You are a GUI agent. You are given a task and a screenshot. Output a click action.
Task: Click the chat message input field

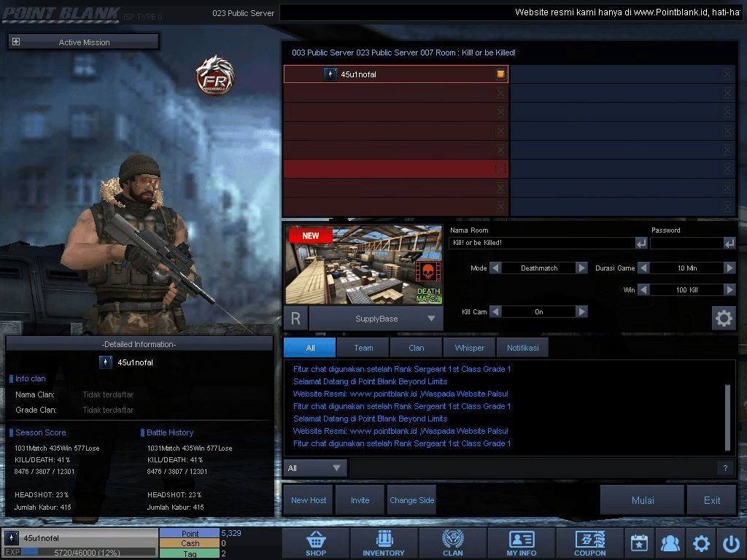pyautogui.click(x=533, y=468)
